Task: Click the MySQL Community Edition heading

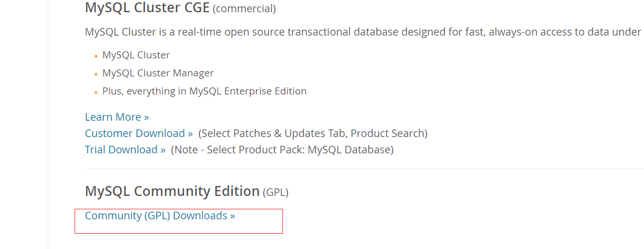Action: 172,191
